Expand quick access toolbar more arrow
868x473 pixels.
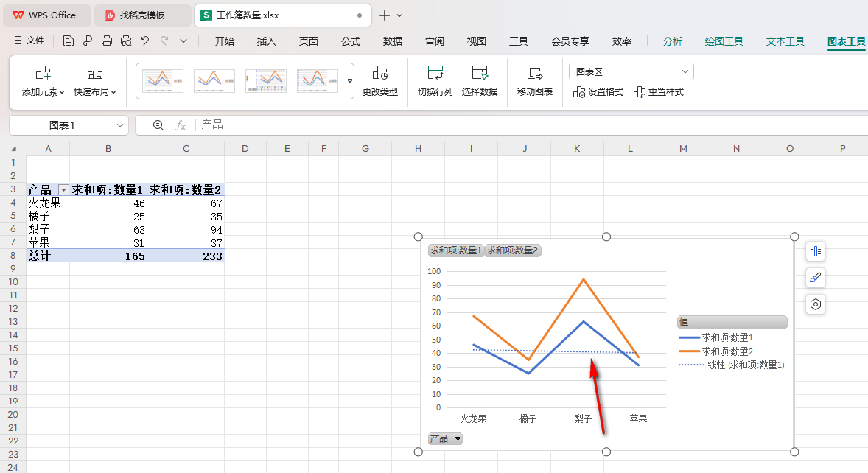pos(183,41)
